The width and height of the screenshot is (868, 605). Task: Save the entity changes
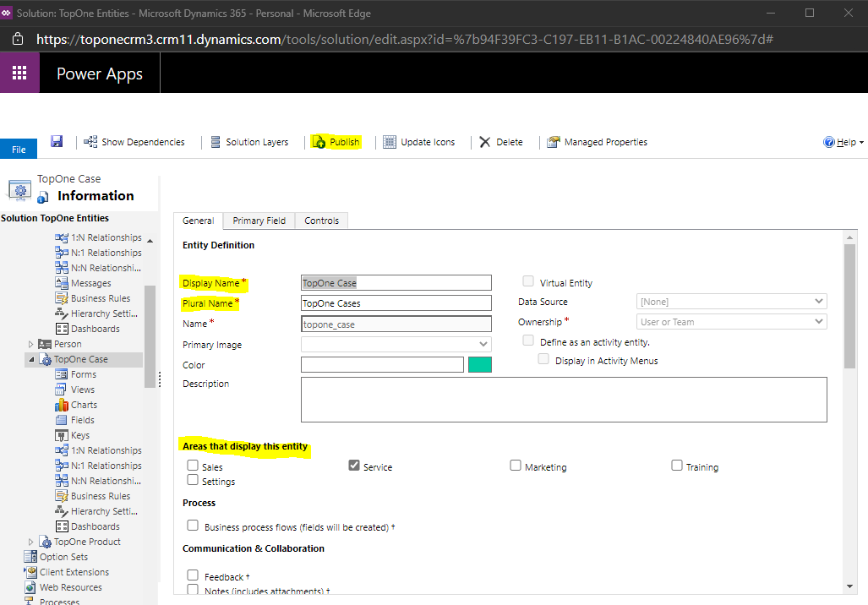coord(56,141)
